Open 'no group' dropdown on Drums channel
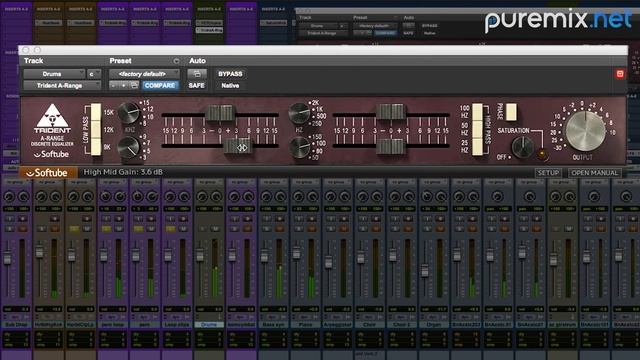 tap(209, 182)
